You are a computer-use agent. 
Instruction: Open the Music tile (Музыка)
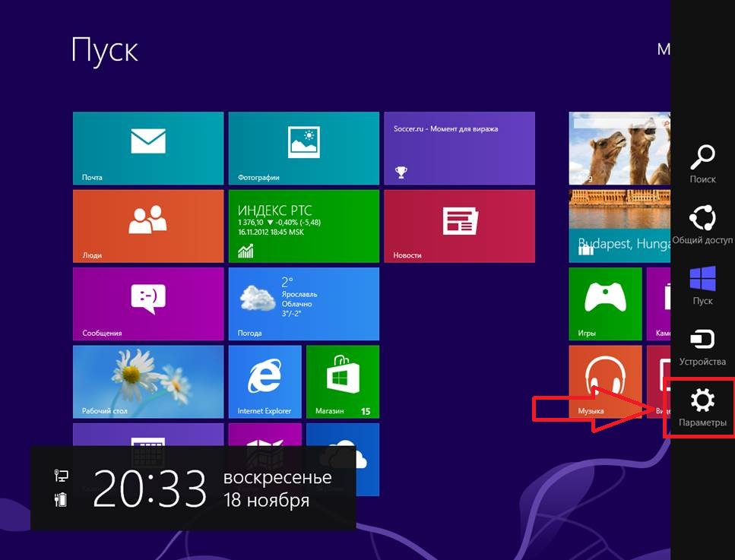(x=604, y=381)
